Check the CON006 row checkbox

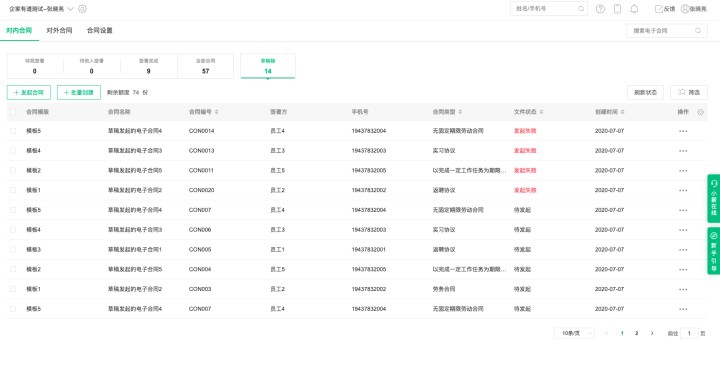[x=13, y=229]
